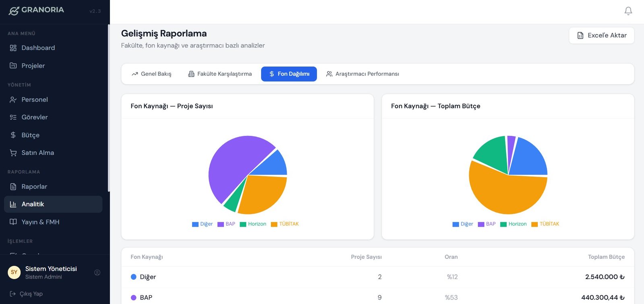
Task: Toggle BAP legend in Proje Sayısı chart
Action: pyautogui.click(x=226, y=224)
